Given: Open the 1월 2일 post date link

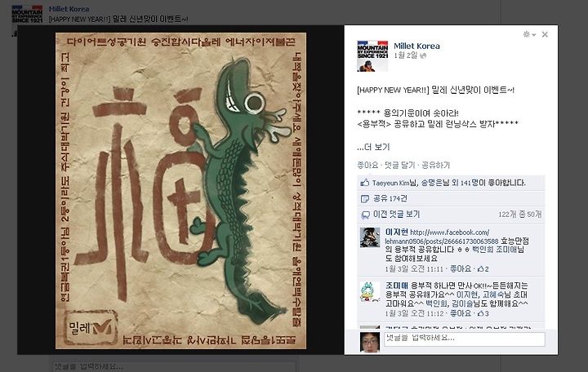Looking at the screenshot, I should click(405, 55).
